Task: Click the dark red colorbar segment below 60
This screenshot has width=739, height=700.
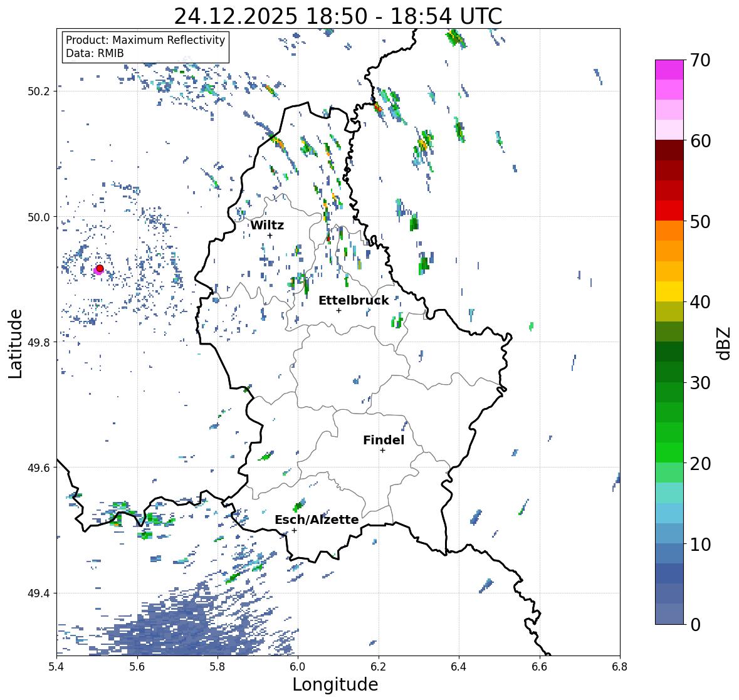Action: coord(669,150)
